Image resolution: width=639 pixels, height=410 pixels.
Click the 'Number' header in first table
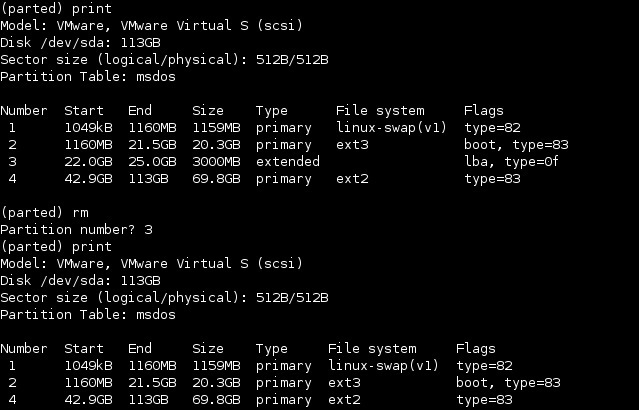pyautogui.click(x=24, y=111)
